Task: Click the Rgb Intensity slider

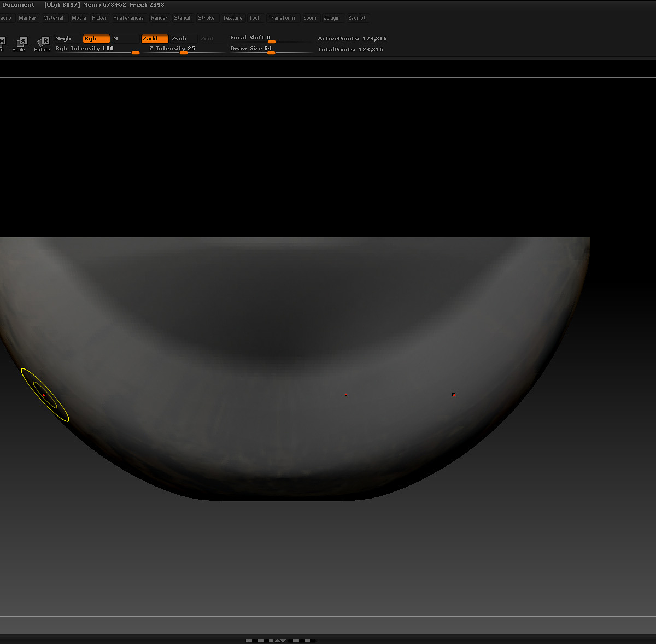Action: [x=135, y=52]
